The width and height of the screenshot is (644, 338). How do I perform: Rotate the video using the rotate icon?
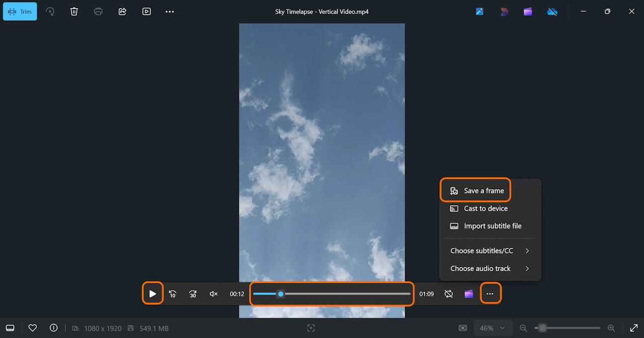[50, 12]
